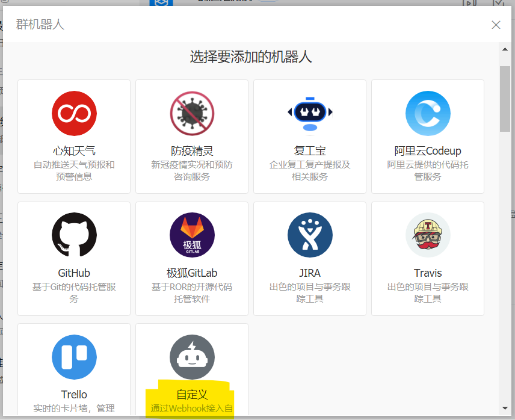515x420 pixels.
Task: Click description 基于ROR的开源代码托管软件
Action: [x=192, y=292]
